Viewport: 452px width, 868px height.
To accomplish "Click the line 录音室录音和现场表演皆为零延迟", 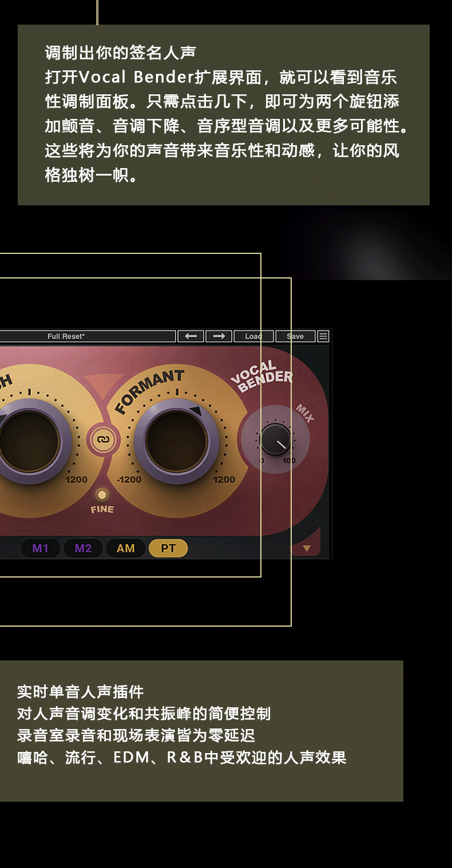I will click(136, 735).
